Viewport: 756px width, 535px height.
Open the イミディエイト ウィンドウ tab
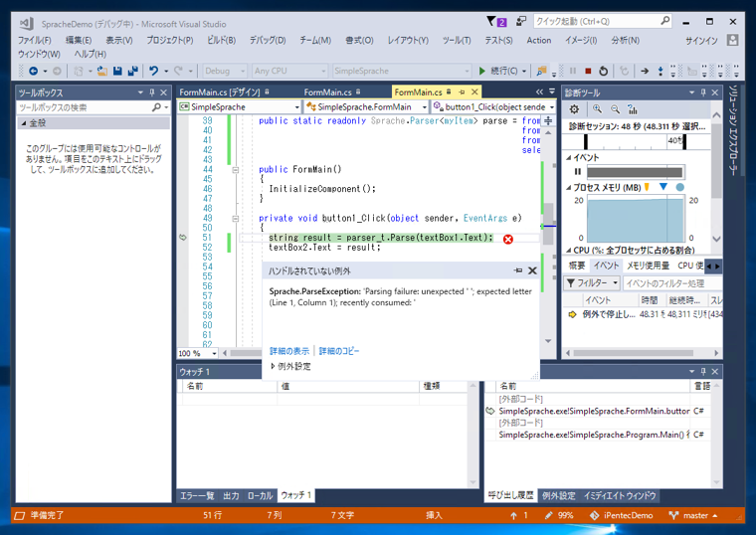pos(620,495)
